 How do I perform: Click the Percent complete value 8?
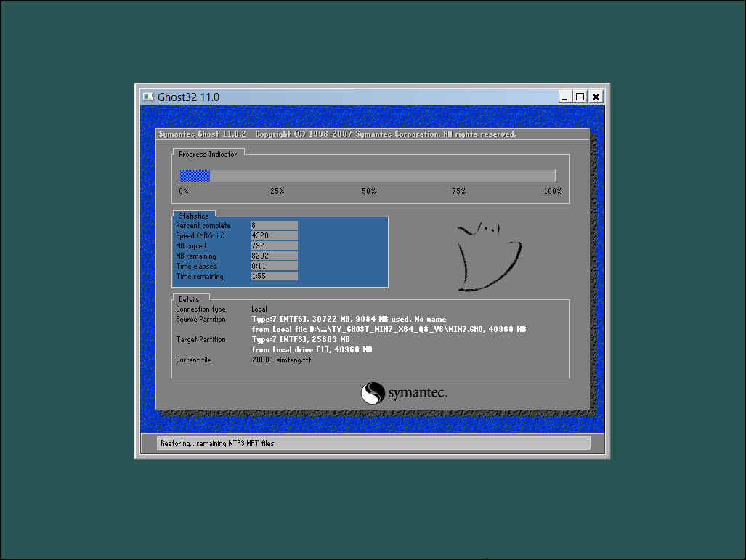pos(274,225)
